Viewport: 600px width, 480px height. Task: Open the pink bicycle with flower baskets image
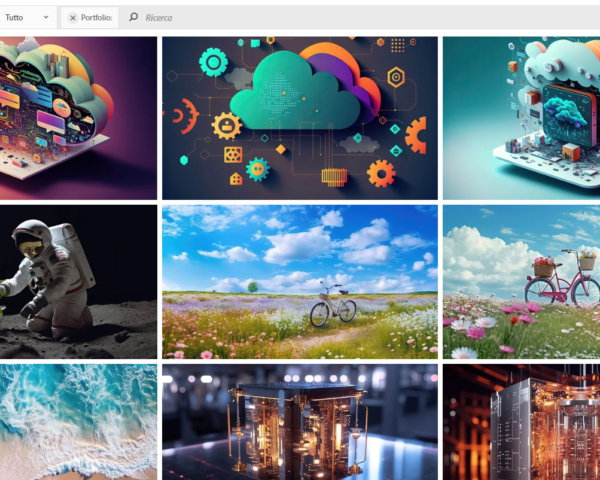(x=521, y=282)
